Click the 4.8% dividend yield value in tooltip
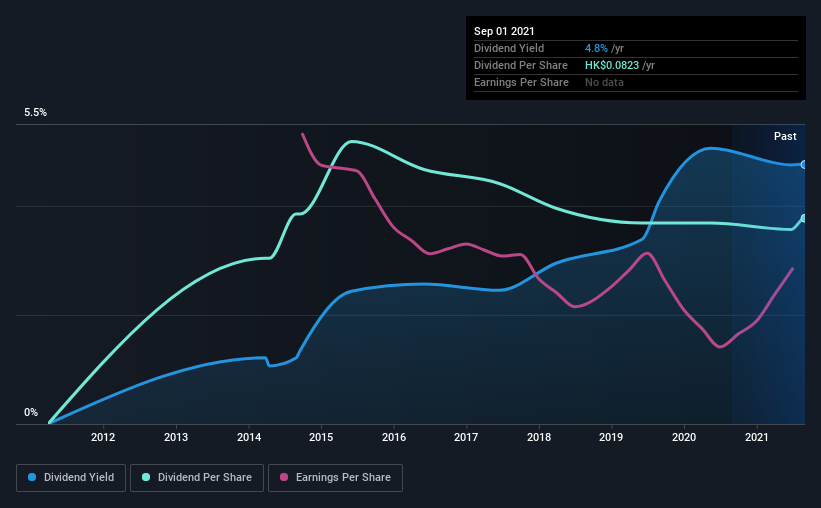 [x=596, y=48]
